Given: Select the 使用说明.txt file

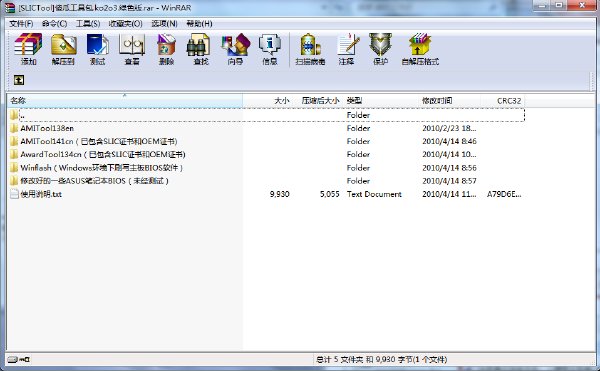Looking at the screenshot, I should [41, 194].
